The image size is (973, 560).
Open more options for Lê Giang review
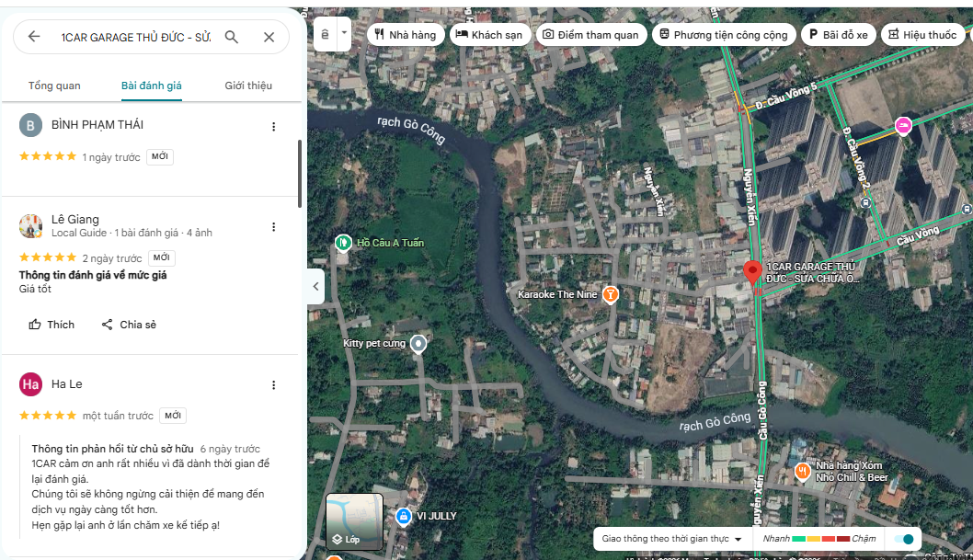pyautogui.click(x=274, y=227)
